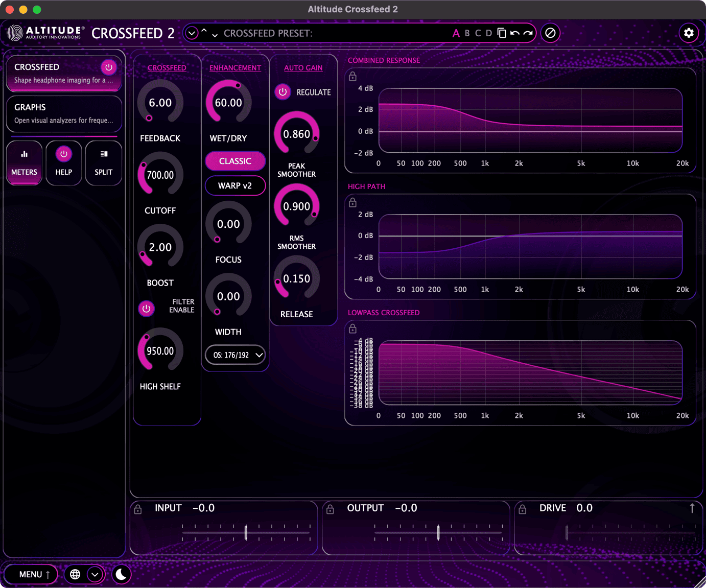
Task: Click the Cutoff knob showing 700.00
Action: click(x=160, y=175)
